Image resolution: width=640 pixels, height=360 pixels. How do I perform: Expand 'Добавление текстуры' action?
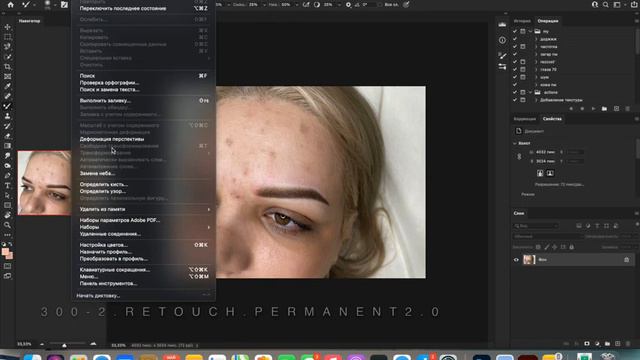click(536, 100)
